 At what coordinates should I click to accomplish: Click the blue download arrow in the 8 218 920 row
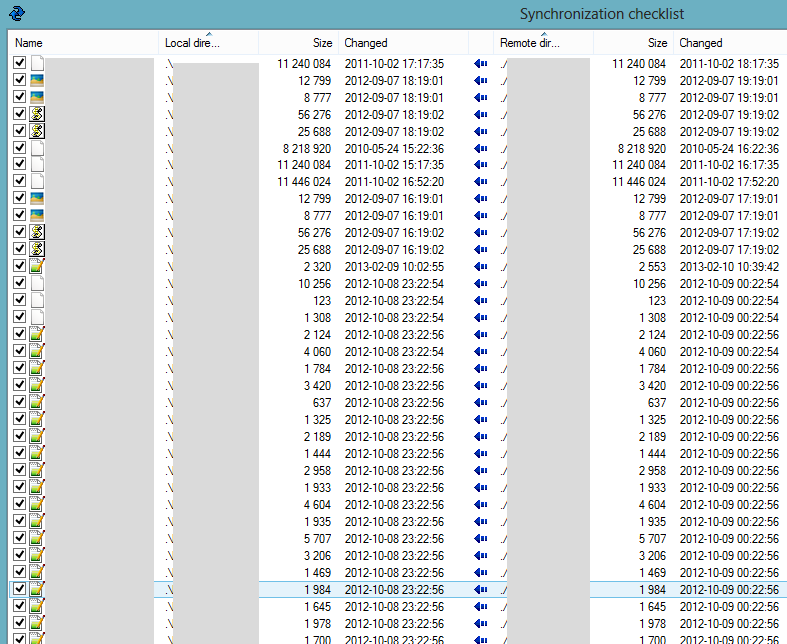480,148
